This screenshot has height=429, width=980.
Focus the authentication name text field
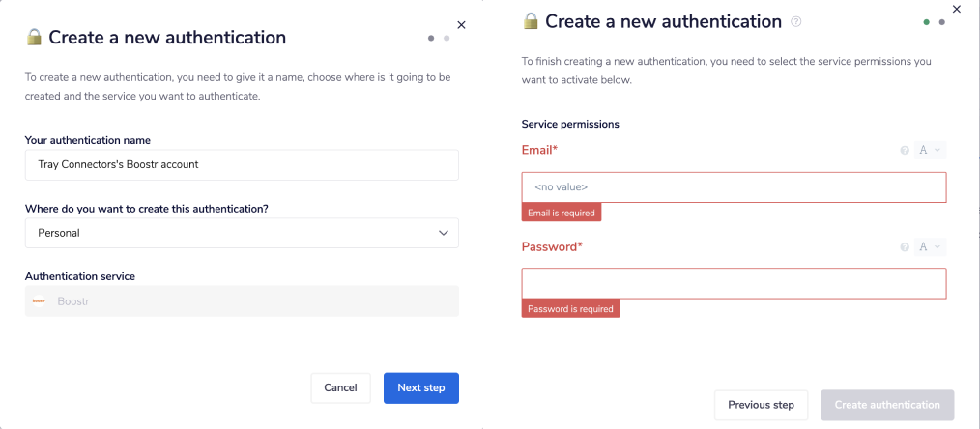[x=242, y=164]
